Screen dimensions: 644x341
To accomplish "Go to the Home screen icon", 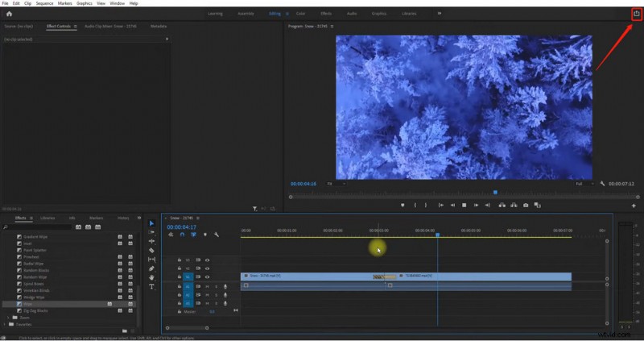I will pyautogui.click(x=9, y=14).
